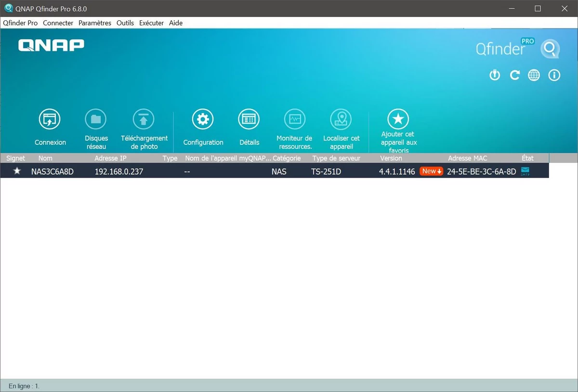Sort by the Type column header
The image size is (578, 392).
[x=170, y=158]
